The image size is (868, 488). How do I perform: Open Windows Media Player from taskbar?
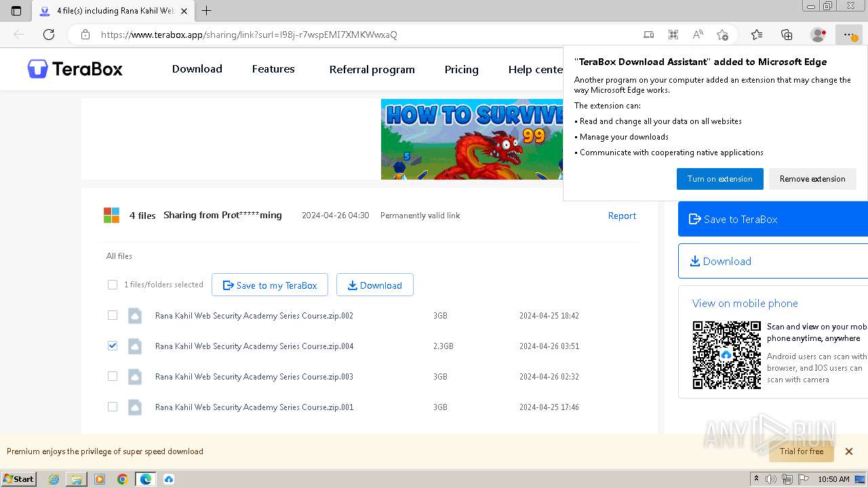(x=100, y=479)
